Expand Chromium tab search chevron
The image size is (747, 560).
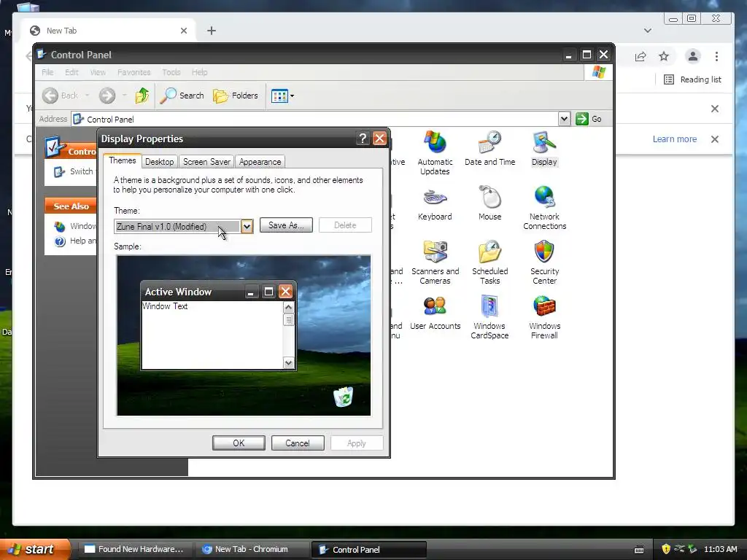(x=648, y=31)
